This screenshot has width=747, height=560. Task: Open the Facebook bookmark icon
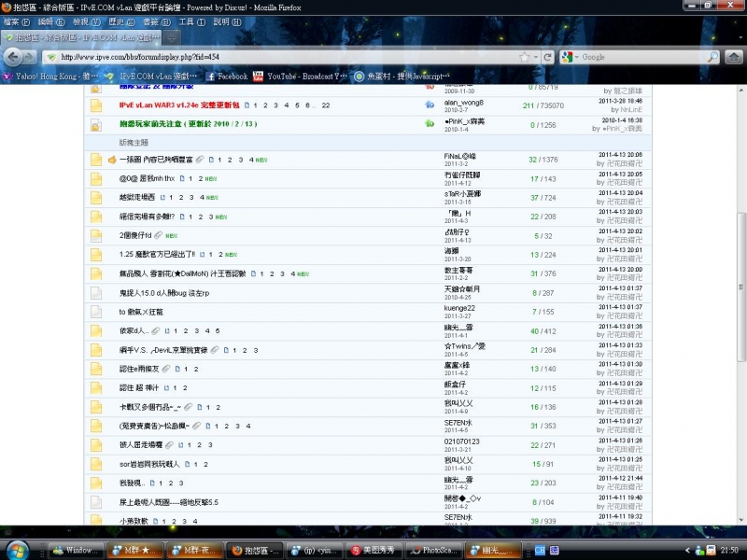point(211,78)
